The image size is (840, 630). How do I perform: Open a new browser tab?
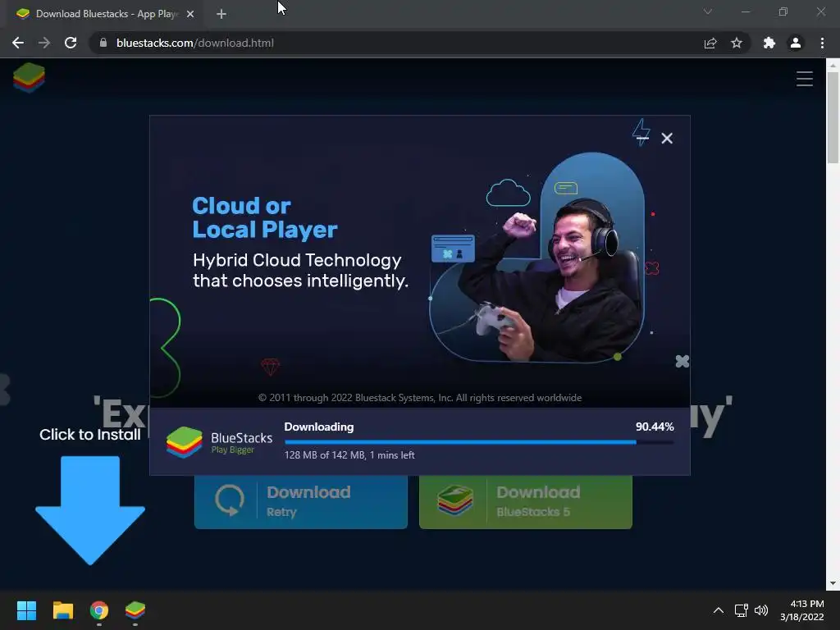tap(221, 14)
